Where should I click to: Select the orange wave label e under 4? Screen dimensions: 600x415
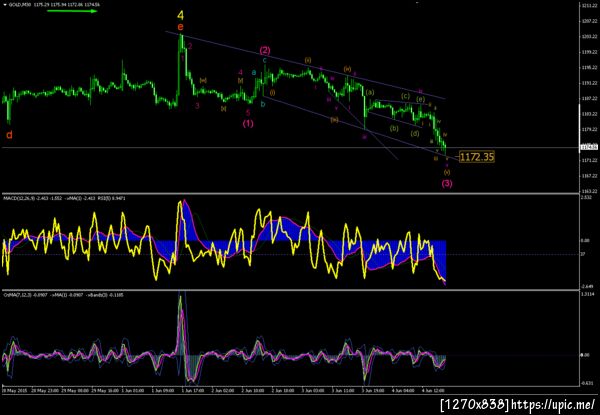click(181, 27)
